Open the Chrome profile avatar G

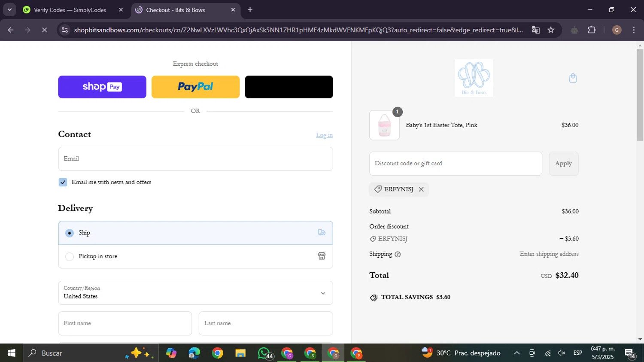(617, 30)
